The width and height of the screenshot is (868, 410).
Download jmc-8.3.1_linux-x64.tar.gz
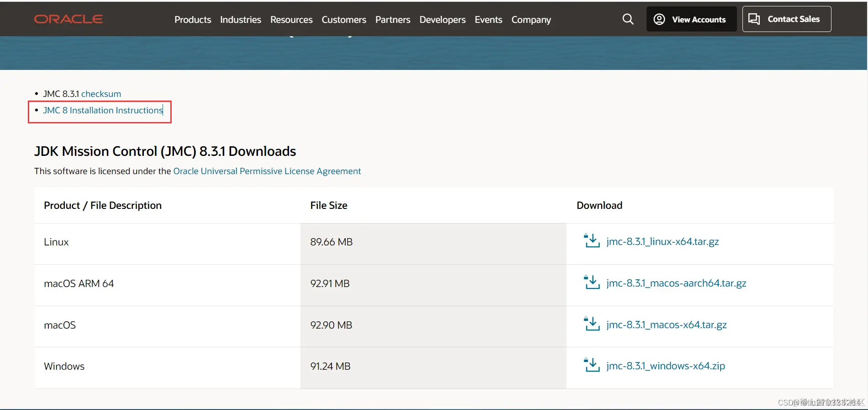pos(663,241)
